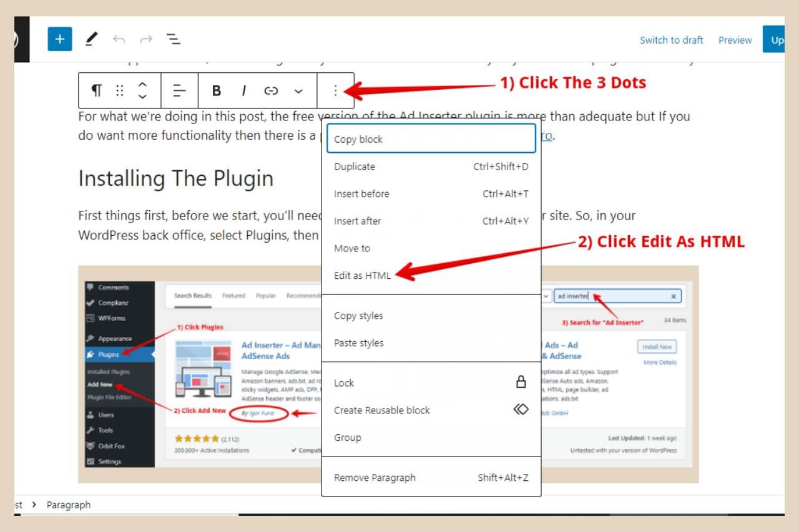799x532 pixels.
Task: Choose Insert after
Action: tap(431, 221)
